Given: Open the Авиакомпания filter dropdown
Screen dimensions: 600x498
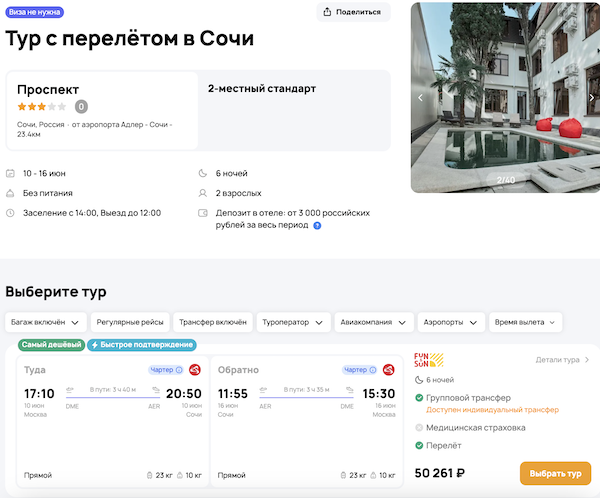Looking at the screenshot, I should 375,323.
